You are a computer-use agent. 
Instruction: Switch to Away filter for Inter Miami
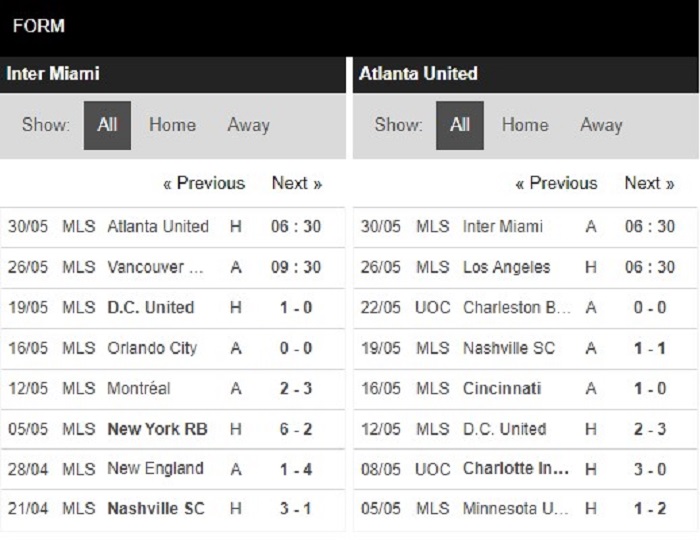click(248, 125)
